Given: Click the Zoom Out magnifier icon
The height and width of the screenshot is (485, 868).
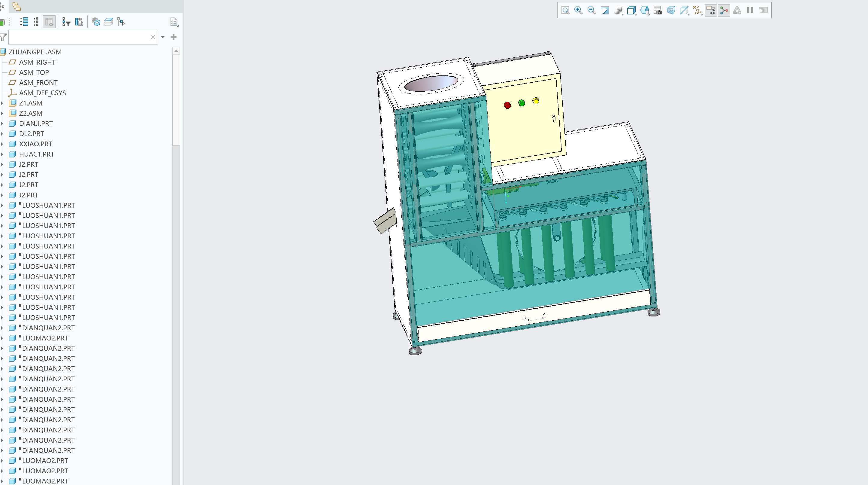Looking at the screenshot, I should pyautogui.click(x=591, y=11).
